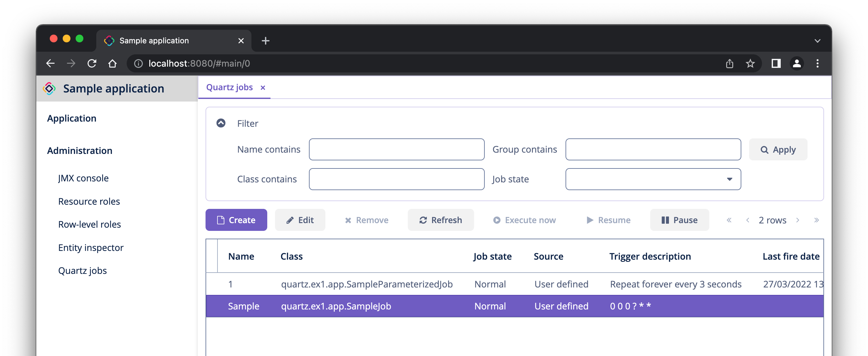Open Quartz jobs from sidebar
This screenshot has height=356, width=868.
point(82,271)
